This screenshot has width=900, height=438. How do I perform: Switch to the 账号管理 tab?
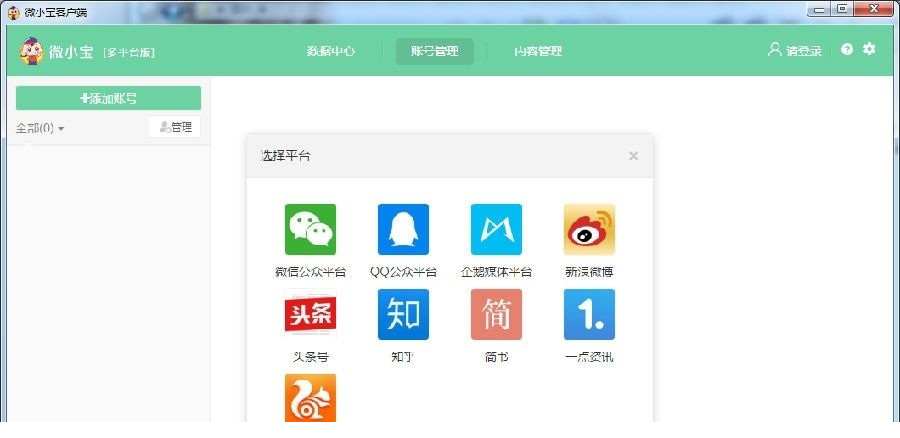[x=435, y=51]
